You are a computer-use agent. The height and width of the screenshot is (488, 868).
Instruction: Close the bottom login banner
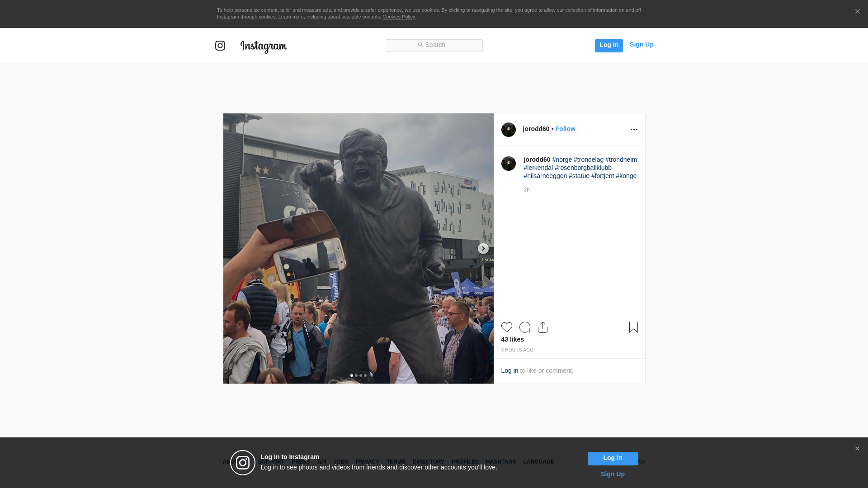[x=857, y=449]
